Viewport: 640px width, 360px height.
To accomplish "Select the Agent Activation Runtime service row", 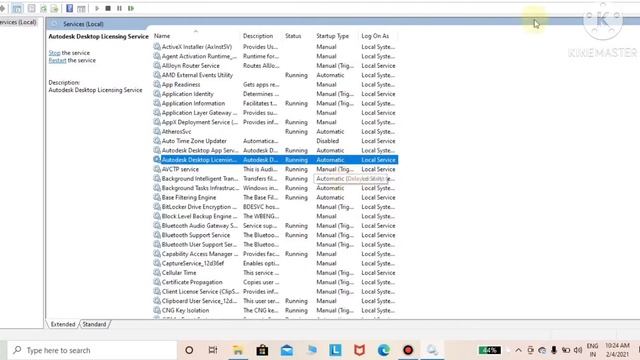I will [x=275, y=56].
